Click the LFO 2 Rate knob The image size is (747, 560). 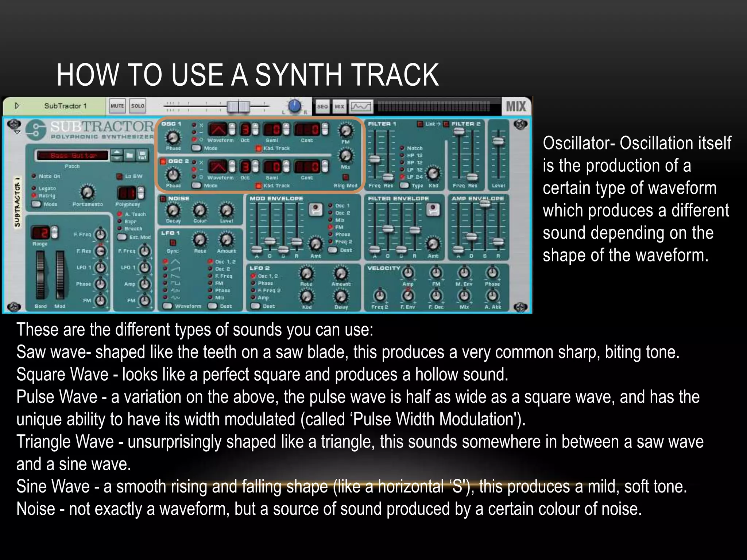[306, 273]
